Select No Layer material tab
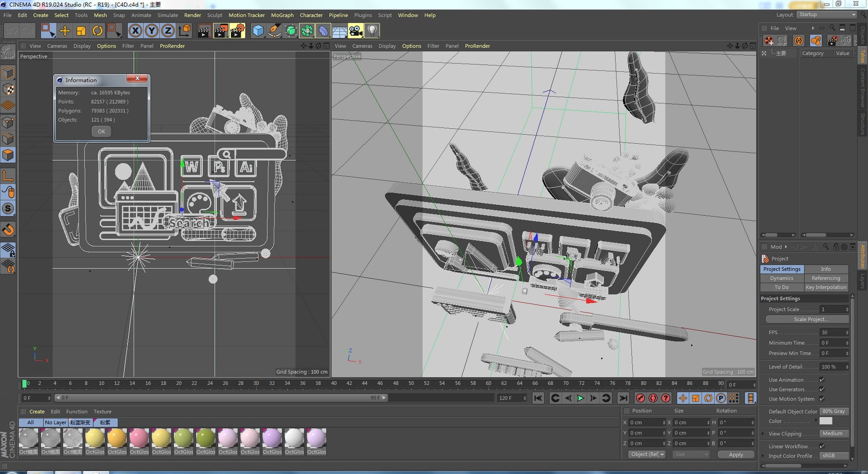This screenshot has height=474, width=868. point(55,422)
